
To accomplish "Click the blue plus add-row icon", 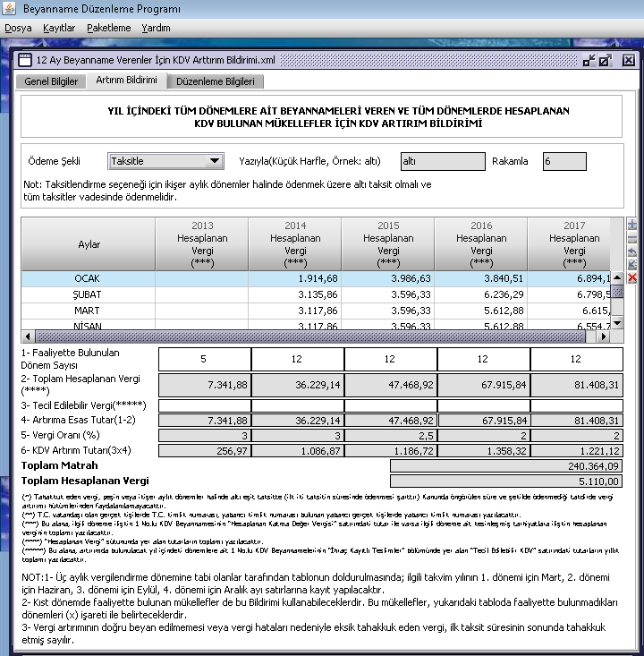I will click(x=631, y=225).
